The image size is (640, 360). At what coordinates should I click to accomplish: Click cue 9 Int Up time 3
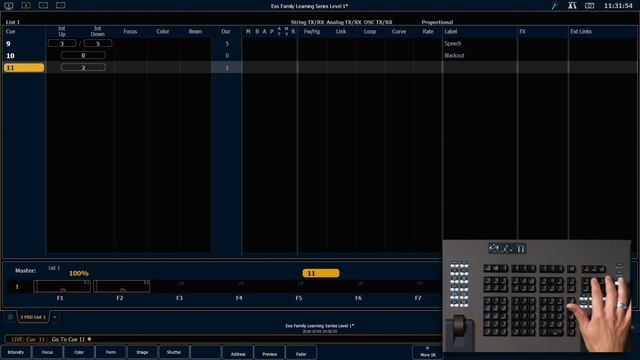click(x=62, y=43)
